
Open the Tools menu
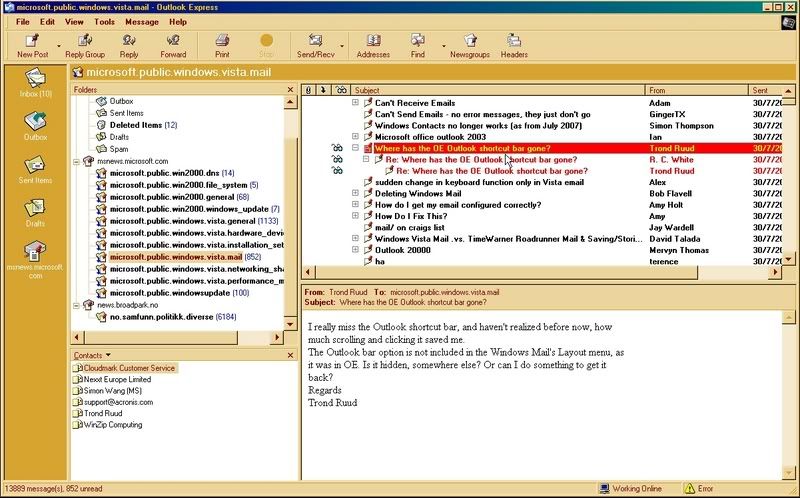coord(104,22)
